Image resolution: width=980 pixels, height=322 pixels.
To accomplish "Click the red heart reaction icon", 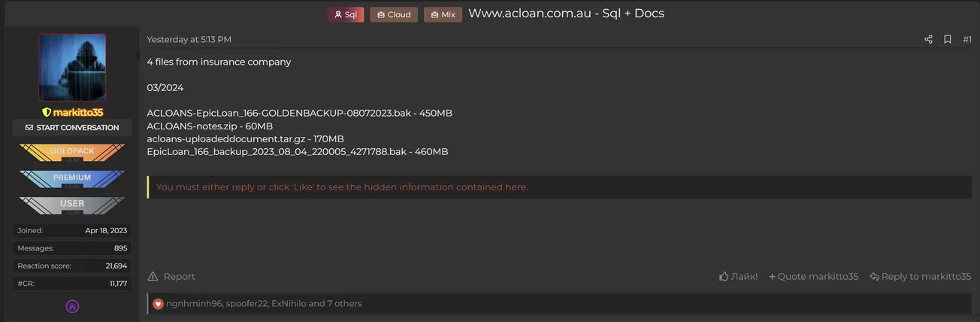I will (x=158, y=304).
